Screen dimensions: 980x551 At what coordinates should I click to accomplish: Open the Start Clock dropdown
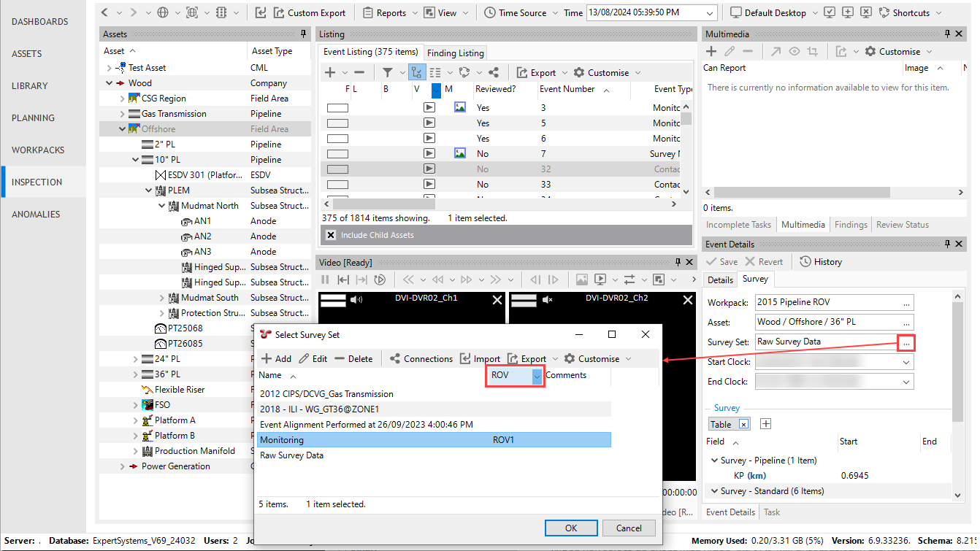(x=906, y=362)
